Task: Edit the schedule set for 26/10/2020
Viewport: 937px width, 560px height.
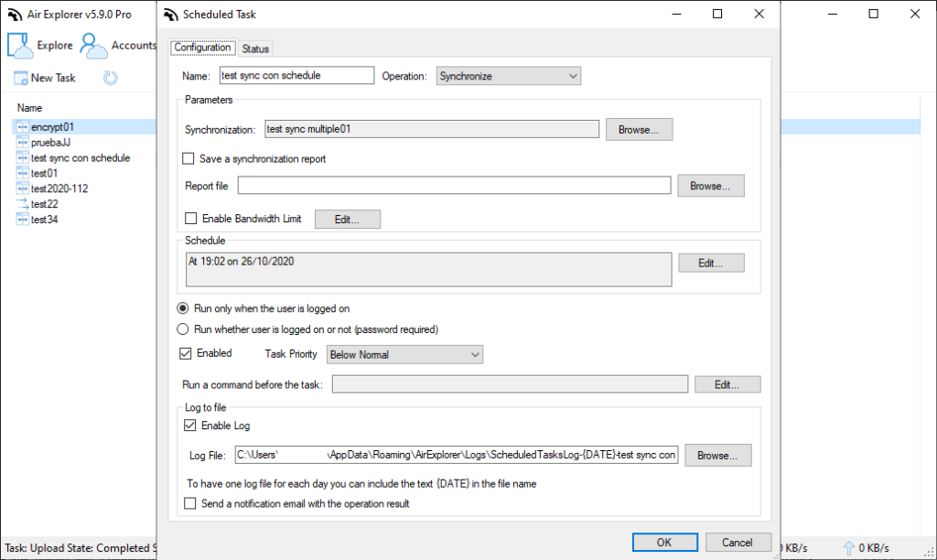Action: click(x=711, y=263)
